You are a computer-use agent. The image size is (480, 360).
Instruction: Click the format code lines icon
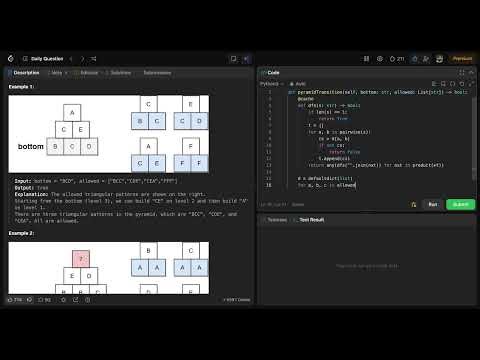(434, 84)
